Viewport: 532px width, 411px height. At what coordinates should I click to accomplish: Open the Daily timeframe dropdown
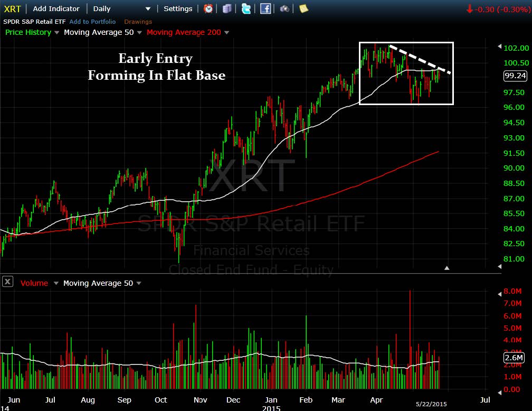pos(148,9)
